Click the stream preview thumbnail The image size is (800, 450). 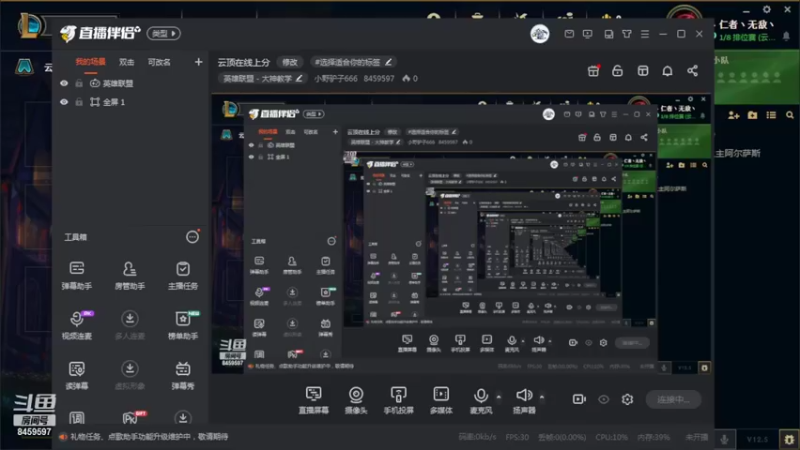point(461,233)
